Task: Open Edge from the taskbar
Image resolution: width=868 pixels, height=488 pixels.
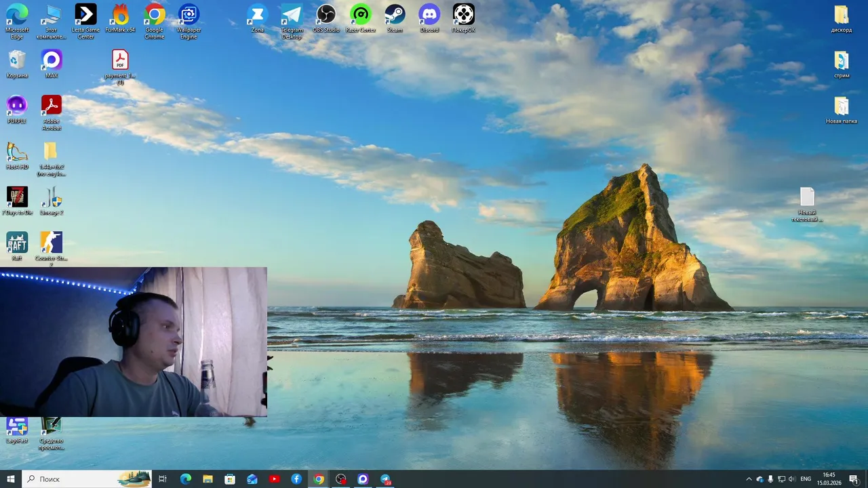Action: (x=185, y=479)
